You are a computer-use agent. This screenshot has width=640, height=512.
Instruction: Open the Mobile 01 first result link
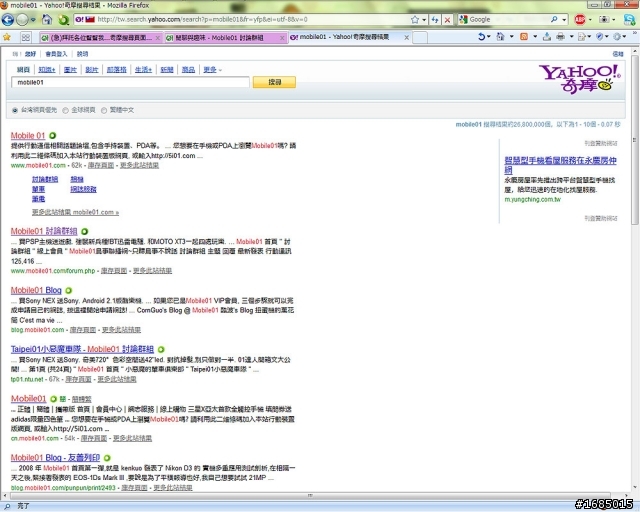28,136
